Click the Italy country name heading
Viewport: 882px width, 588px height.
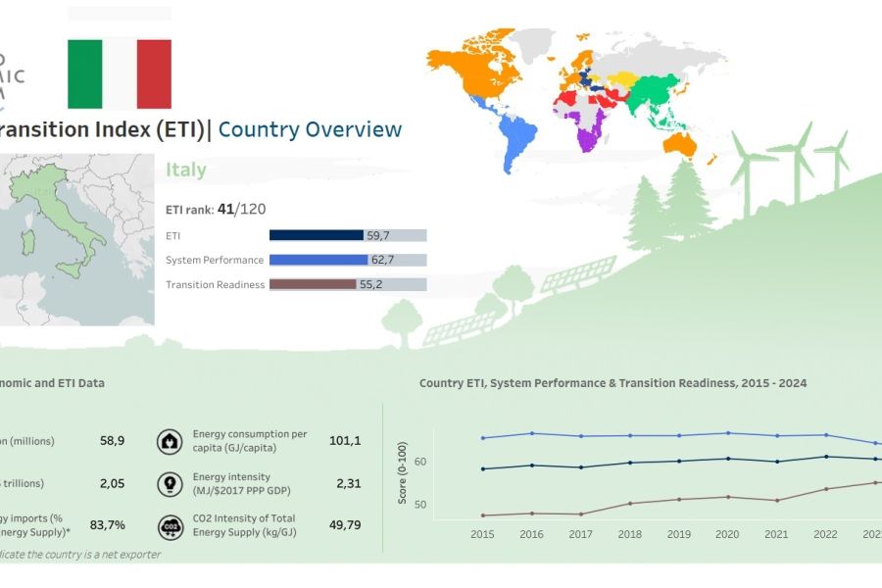click(x=186, y=170)
